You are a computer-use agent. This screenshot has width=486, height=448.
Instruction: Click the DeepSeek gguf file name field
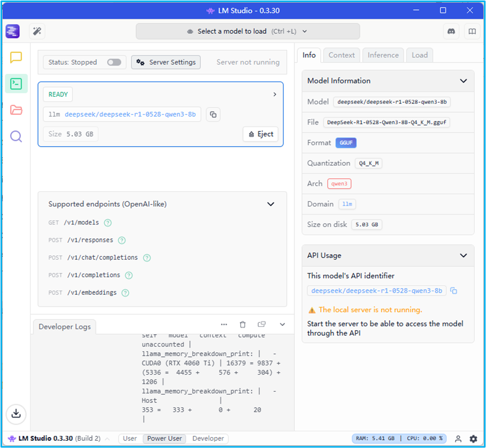tap(387, 123)
